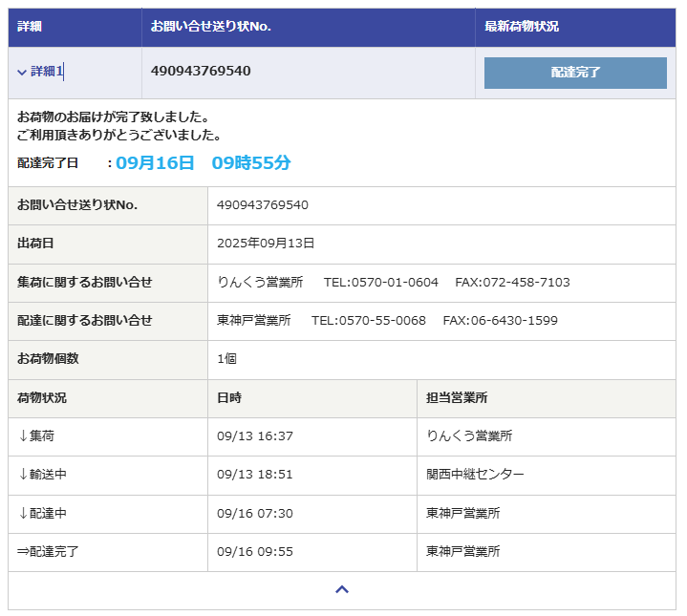The image size is (687, 616).
Task: Click the upward chevron at table bottom
Action: click(342, 590)
